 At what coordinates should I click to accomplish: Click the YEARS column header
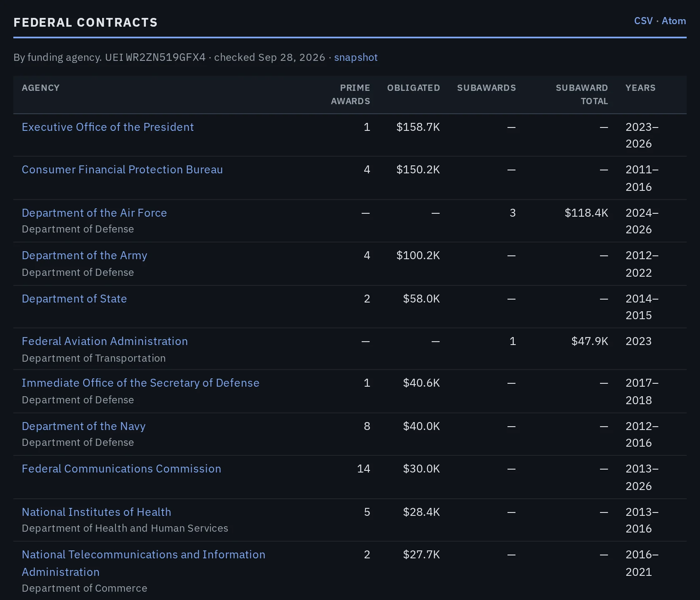point(640,88)
